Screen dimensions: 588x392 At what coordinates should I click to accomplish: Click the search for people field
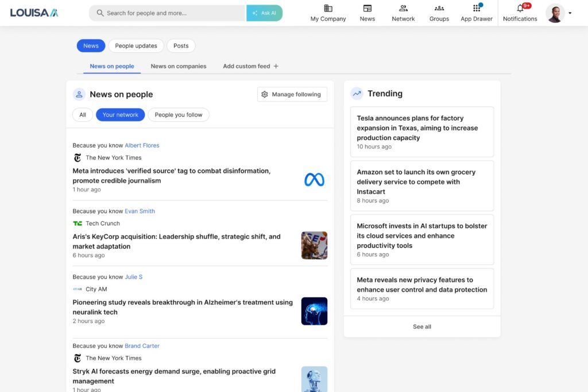click(167, 13)
